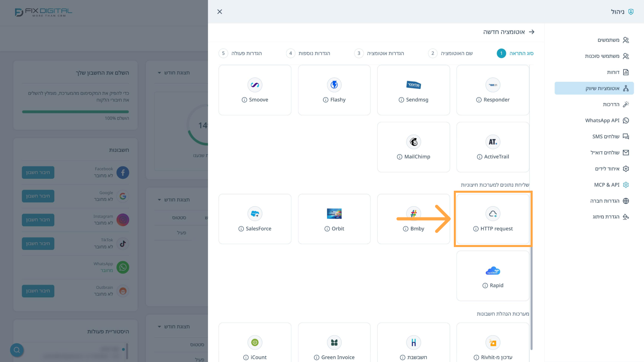Pick the Sendmsg integration card
Screen dimensions: 644x362
click(414, 90)
